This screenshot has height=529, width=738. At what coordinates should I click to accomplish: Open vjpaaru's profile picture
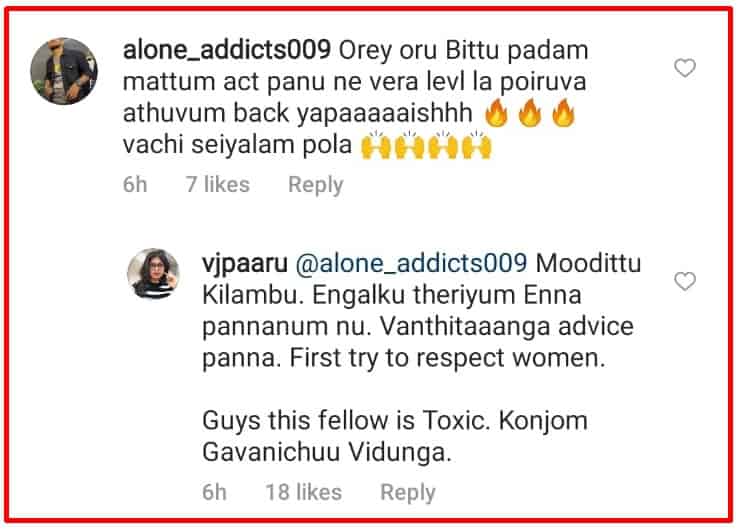153,274
